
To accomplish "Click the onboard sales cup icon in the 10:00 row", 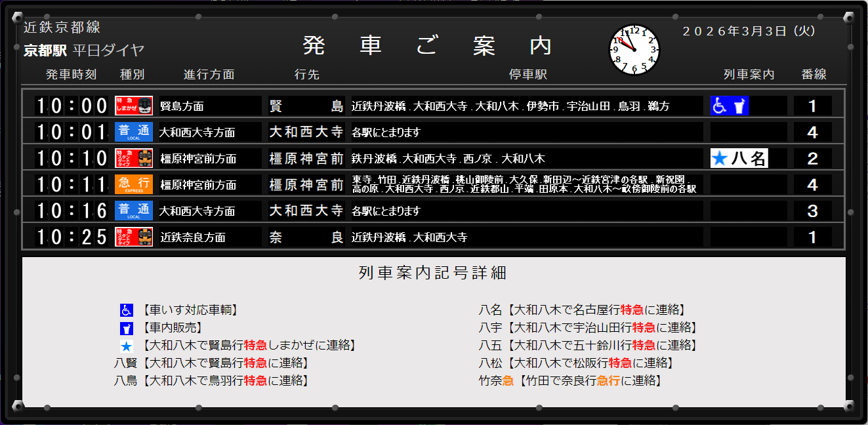I will [x=739, y=106].
